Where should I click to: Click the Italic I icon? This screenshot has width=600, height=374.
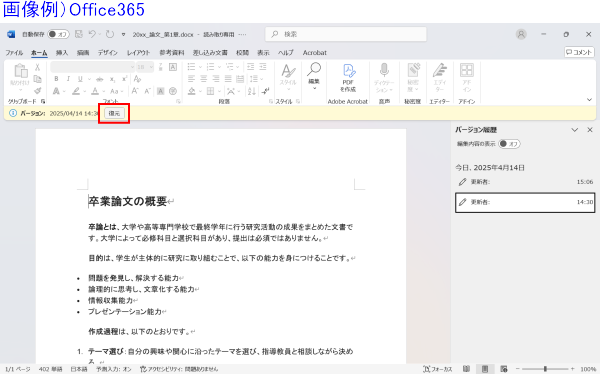(x=68, y=79)
